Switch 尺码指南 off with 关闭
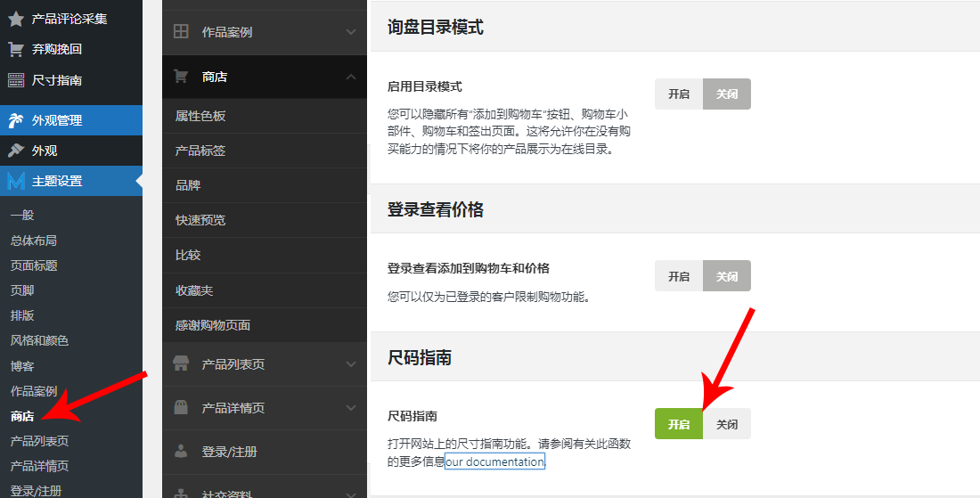The image size is (980, 498). click(x=727, y=424)
